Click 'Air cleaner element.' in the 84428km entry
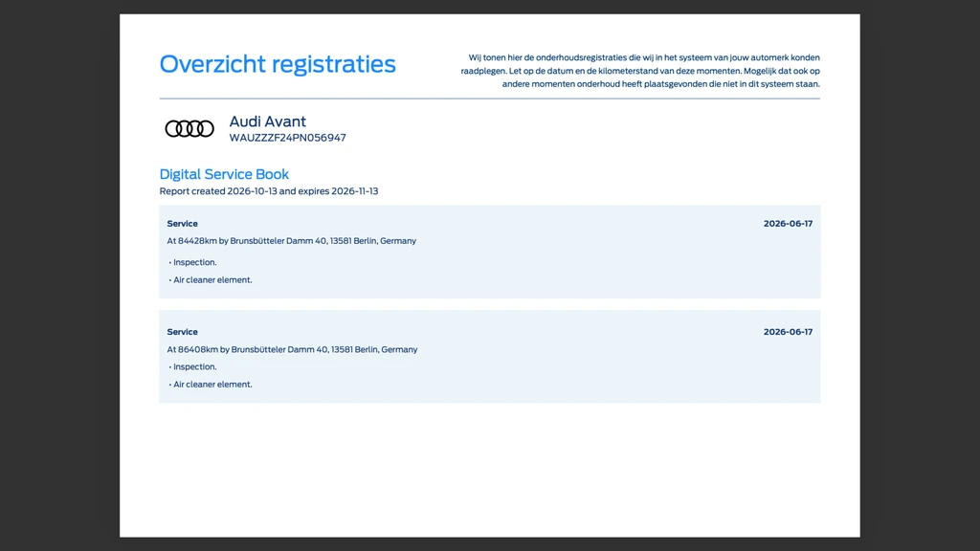Screen dimensions: 980x551 211,280
